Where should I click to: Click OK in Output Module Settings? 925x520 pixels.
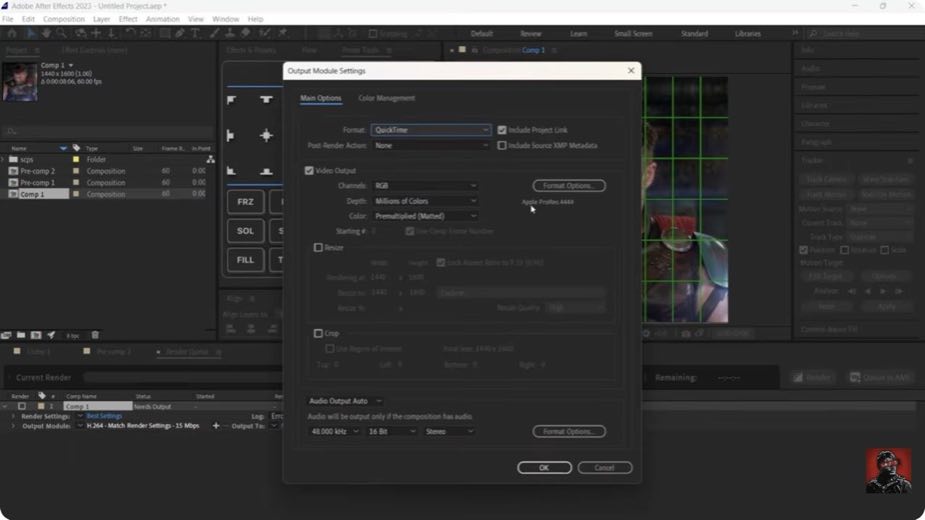544,467
